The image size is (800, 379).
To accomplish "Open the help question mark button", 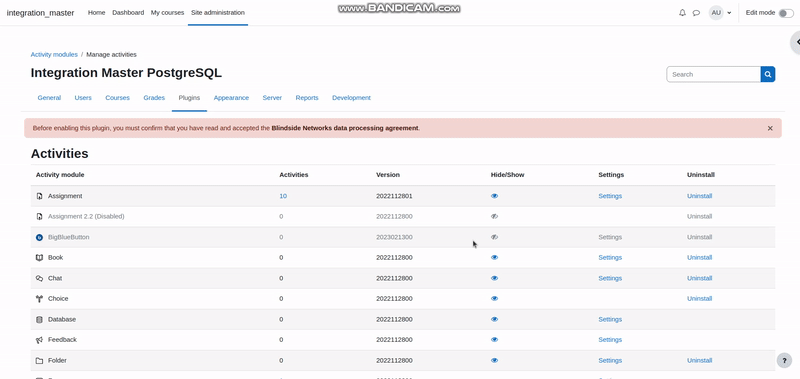I will [x=784, y=361].
